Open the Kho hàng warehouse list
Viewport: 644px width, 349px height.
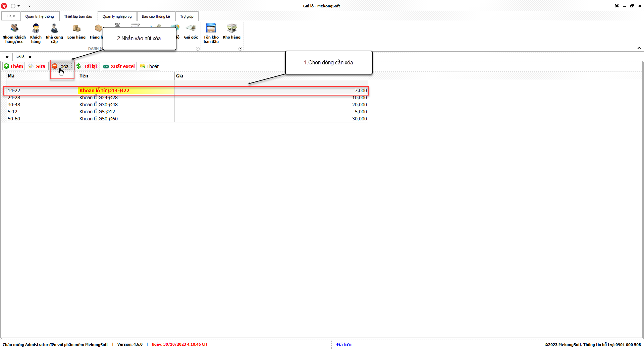click(x=232, y=32)
